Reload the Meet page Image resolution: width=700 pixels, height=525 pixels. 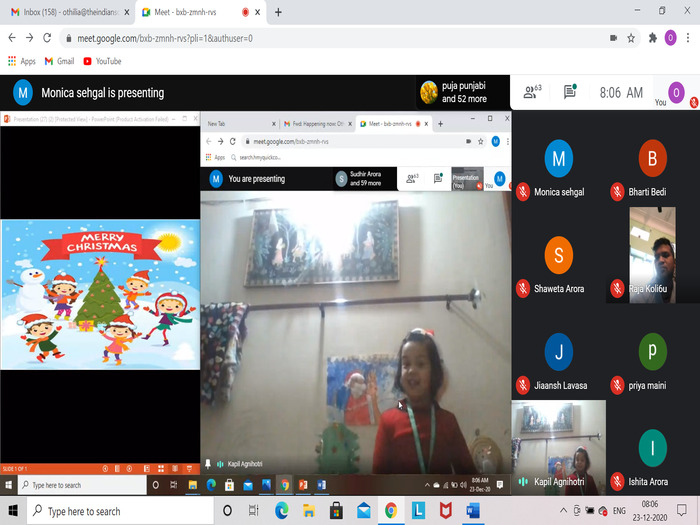(47, 38)
